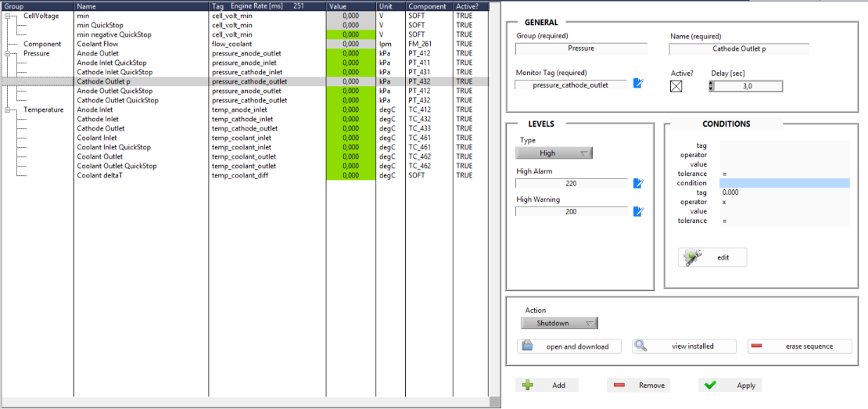868x409 pixels.
Task: Collapse the Pressure tree group
Action: click(x=8, y=54)
